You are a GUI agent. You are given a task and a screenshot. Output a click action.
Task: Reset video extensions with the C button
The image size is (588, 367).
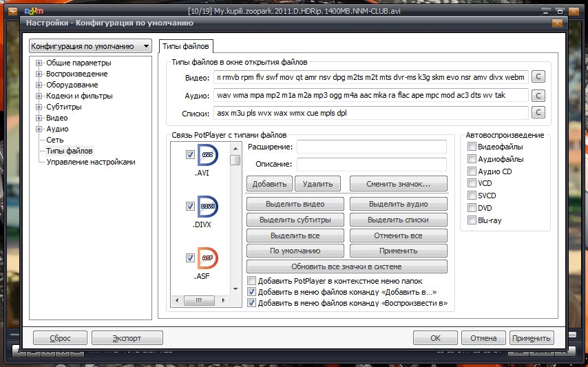539,77
